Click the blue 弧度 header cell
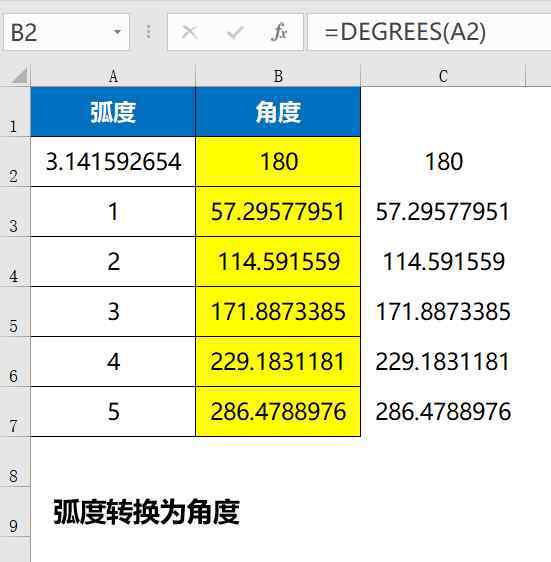551x562 pixels. [113, 112]
